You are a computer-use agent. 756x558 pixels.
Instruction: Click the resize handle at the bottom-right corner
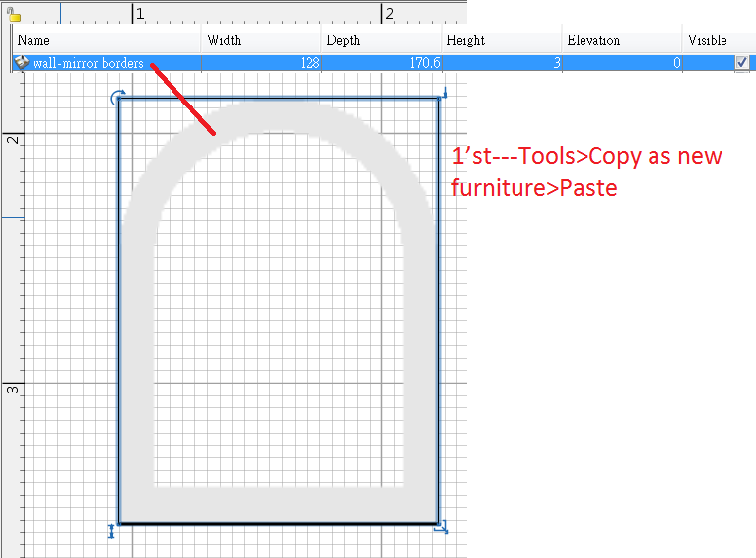443,527
